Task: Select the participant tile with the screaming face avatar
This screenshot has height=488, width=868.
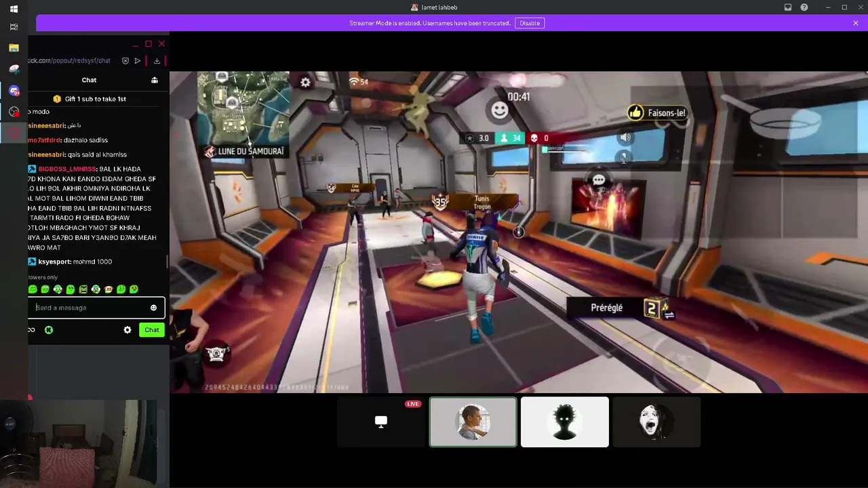Action: [656, 422]
